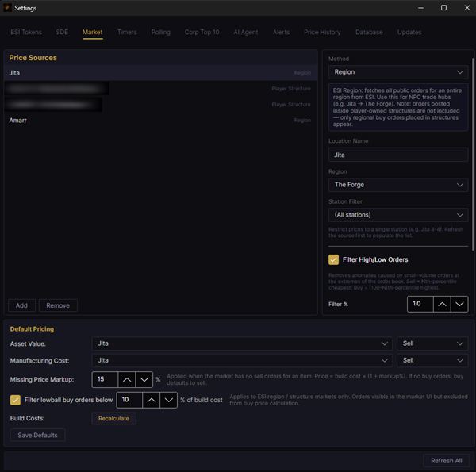Maximize the Settings window
Screen dimensions: 476x472
point(443,8)
